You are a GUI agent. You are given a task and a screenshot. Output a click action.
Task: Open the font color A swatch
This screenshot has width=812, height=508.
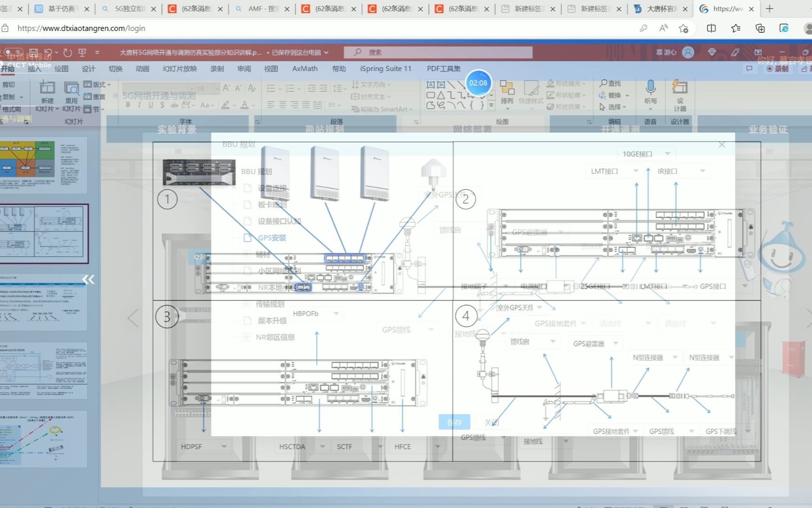(x=244, y=105)
